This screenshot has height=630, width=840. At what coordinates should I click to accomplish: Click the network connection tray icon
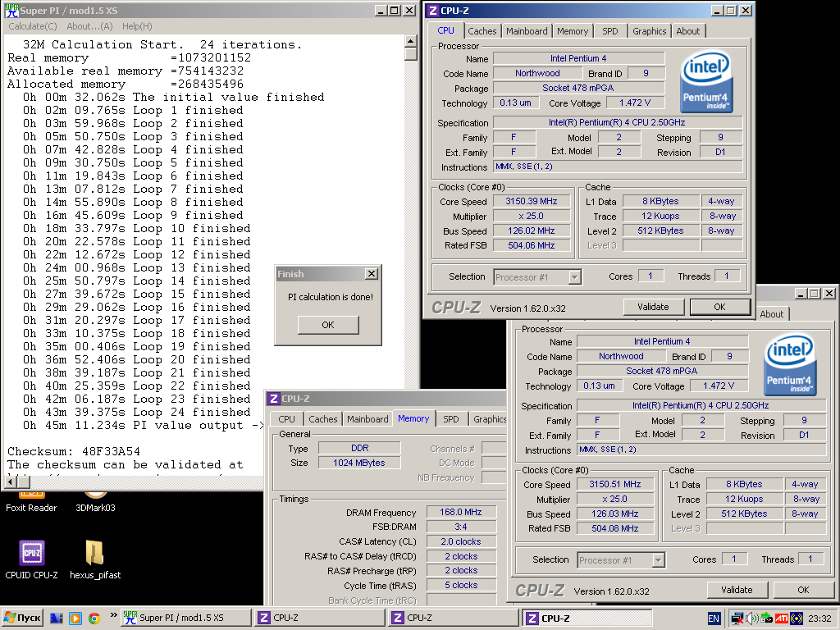point(737,619)
